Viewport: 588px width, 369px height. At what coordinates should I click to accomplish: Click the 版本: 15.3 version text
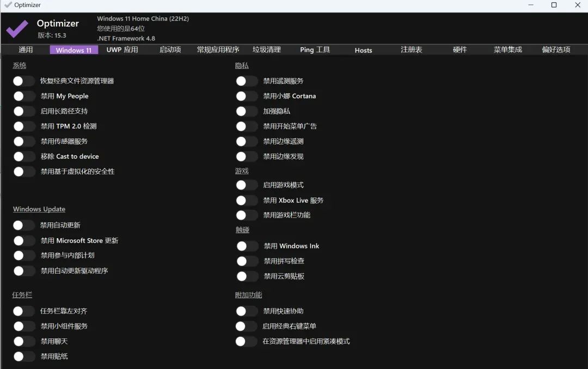pos(52,35)
